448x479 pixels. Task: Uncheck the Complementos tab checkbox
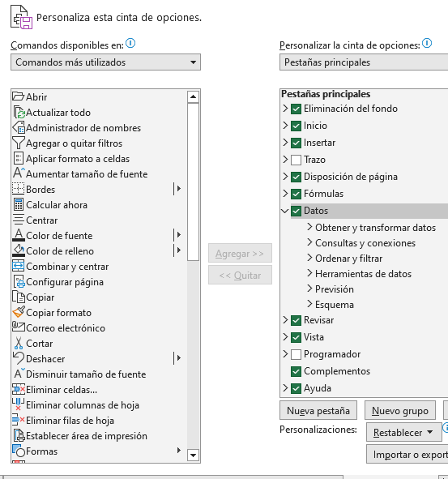pos(296,371)
